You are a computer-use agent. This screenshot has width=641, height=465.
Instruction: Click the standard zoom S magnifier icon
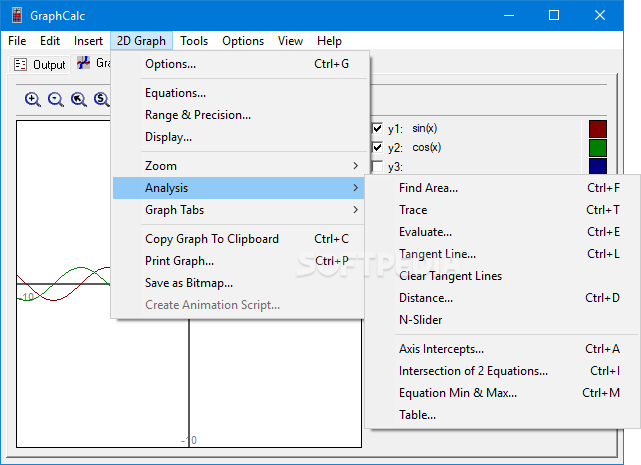tap(101, 99)
